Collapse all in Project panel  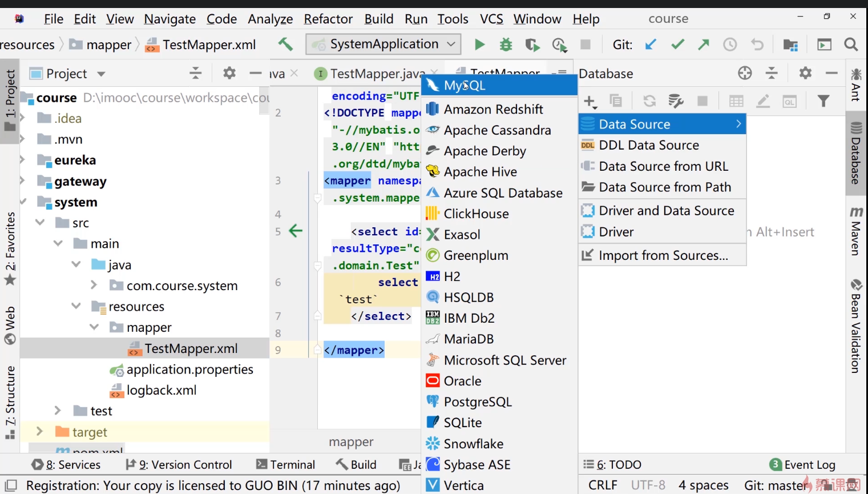[195, 73]
